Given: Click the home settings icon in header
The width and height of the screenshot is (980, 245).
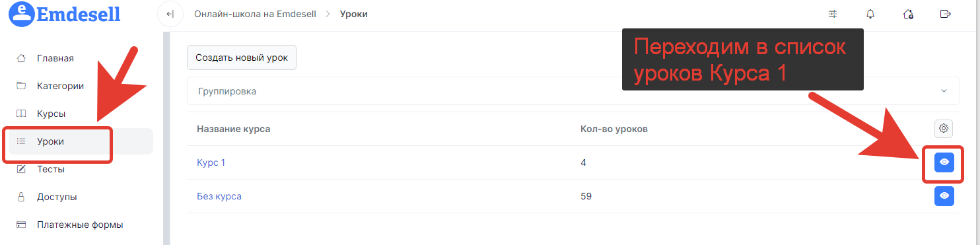Looking at the screenshot, I should 908,14.
